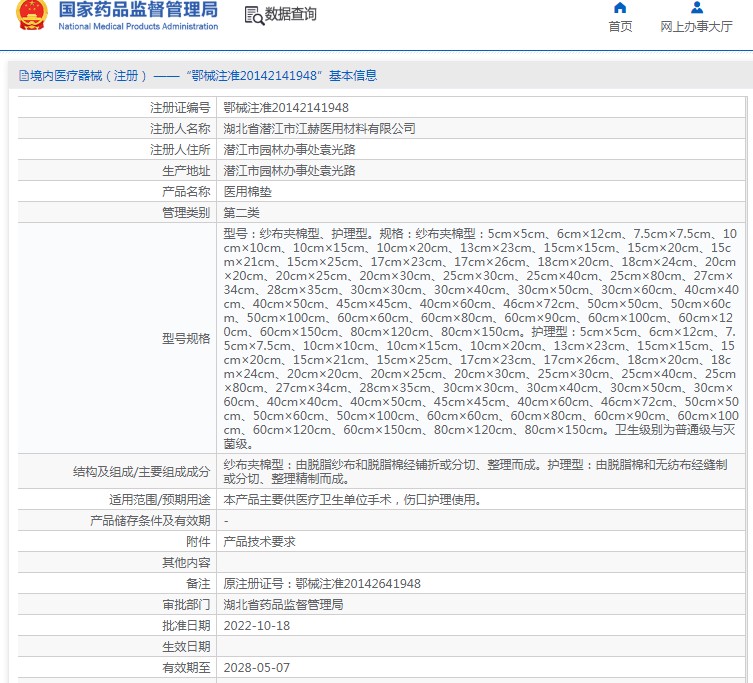Click the approval date 2022-10-18
The image size is (753, 683).
point(256,625)
